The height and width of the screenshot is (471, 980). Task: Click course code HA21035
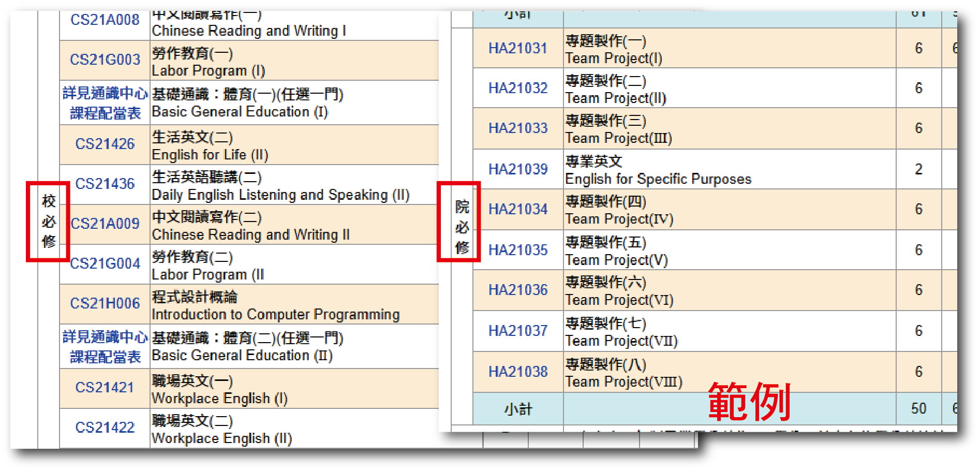coord(517,250)
